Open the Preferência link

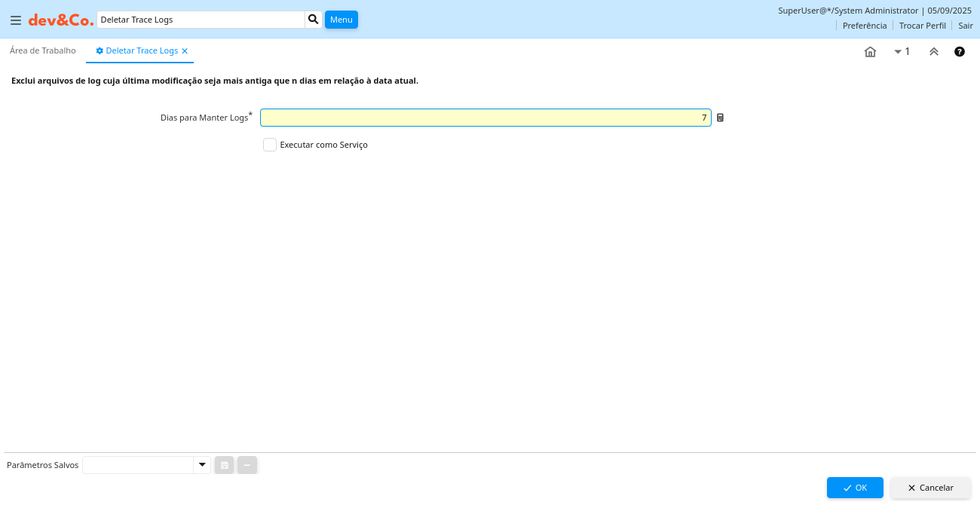pyautogui.click(x=864, y=26)
